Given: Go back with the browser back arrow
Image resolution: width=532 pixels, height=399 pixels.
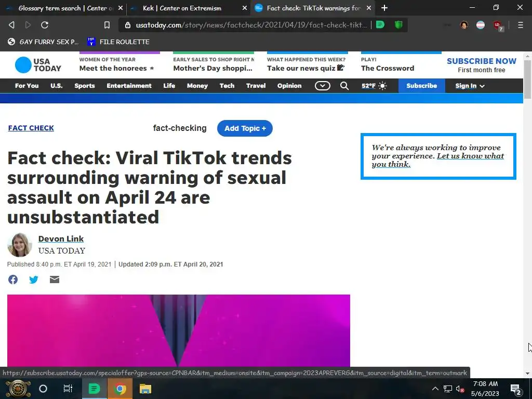Looking at the screenshot, I should (x=11, y=25).
